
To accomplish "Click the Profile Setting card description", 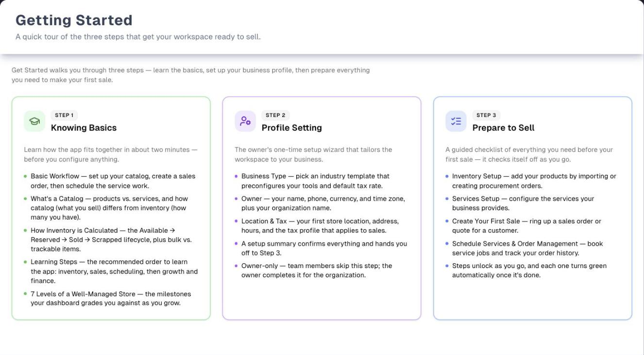I will pos(313,154).
